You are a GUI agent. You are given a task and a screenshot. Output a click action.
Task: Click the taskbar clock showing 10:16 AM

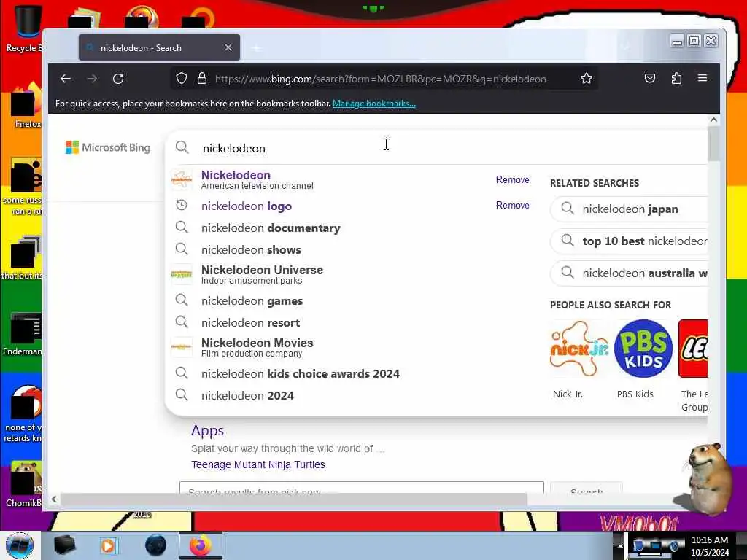(709, 545)
